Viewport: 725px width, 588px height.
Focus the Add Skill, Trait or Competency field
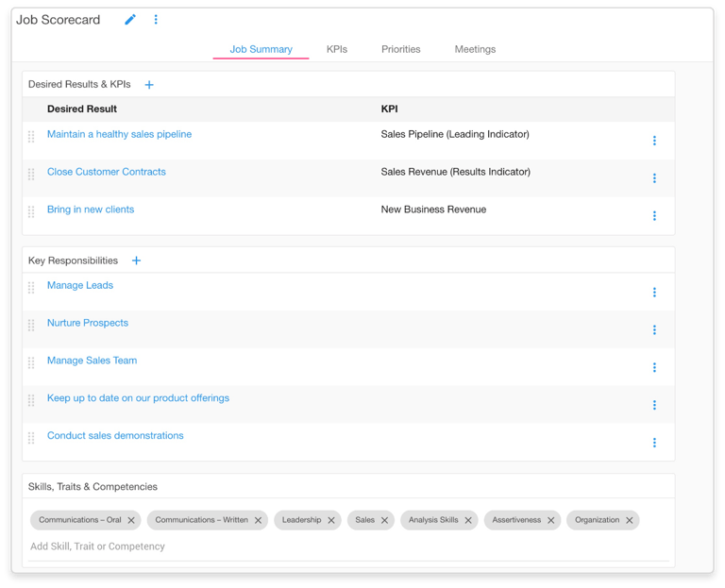(x=348, y=546)
